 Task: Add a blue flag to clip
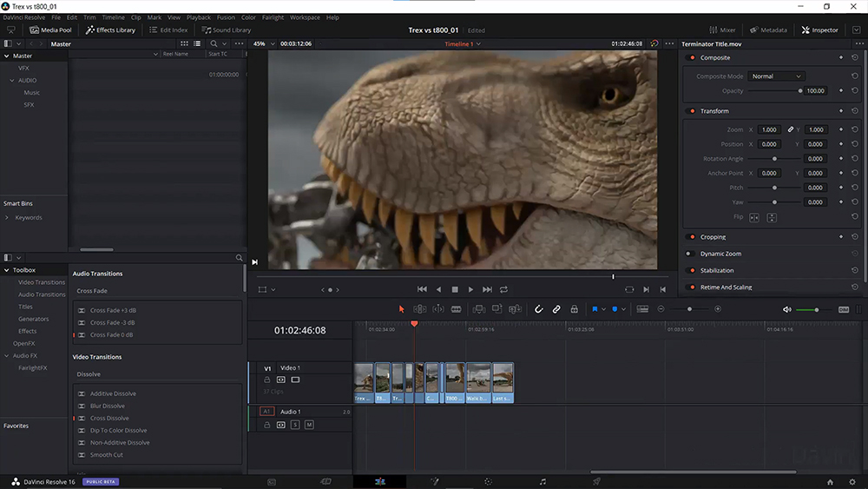[x=595, y=309]
